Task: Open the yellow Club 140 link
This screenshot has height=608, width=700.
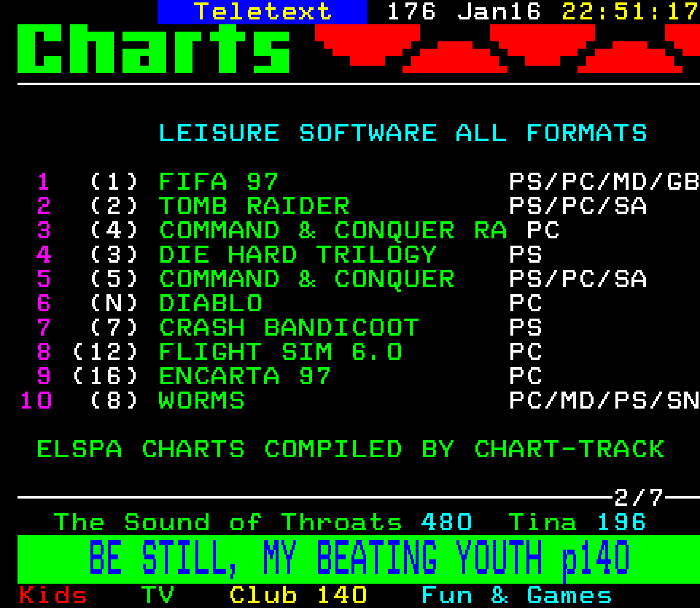Action: coord(298,595)
